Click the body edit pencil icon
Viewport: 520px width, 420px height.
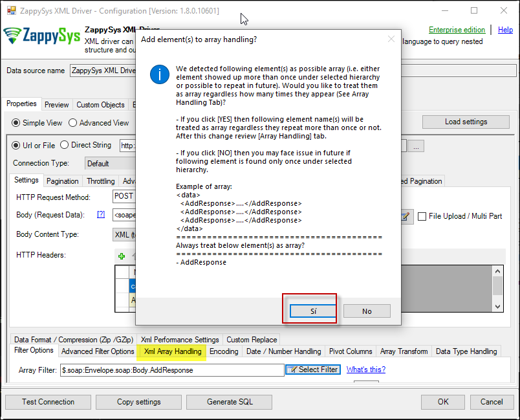(406, 217)
